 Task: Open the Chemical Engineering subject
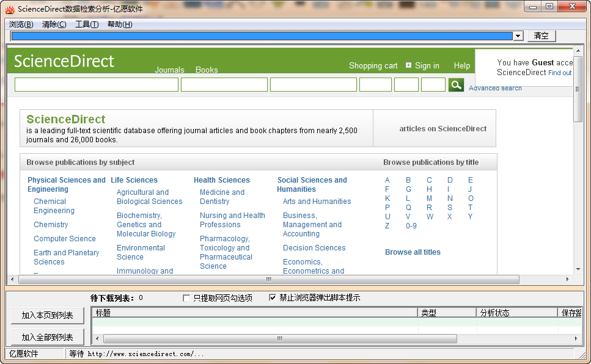click(x=54, y=206)
